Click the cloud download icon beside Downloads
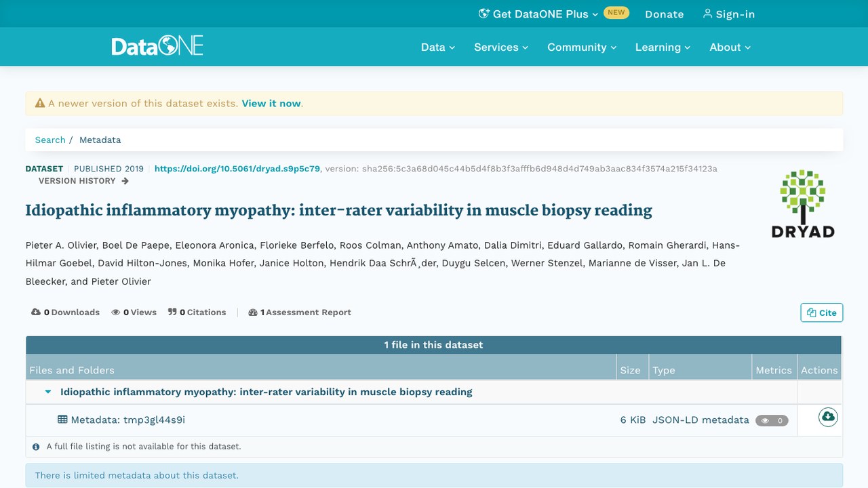Image resolution: width=868 pixels, height=488 pixels. coord(36,312)
